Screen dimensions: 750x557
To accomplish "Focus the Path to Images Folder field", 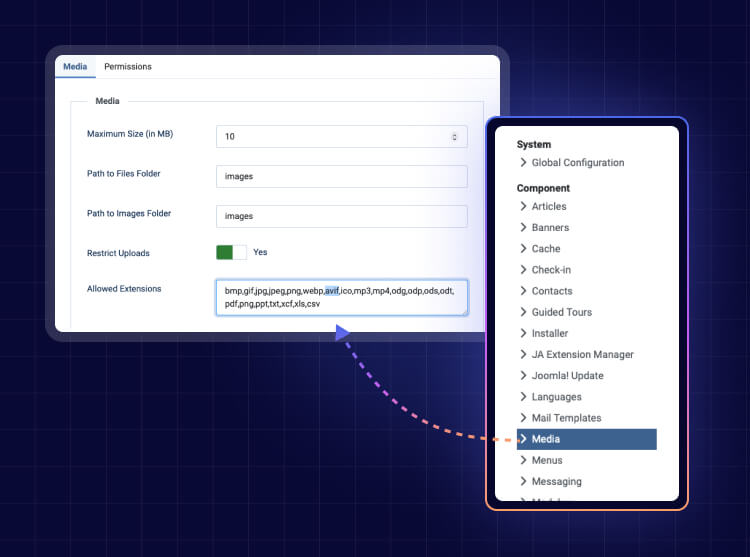I will pyautogui.click(x=342, y=216).
